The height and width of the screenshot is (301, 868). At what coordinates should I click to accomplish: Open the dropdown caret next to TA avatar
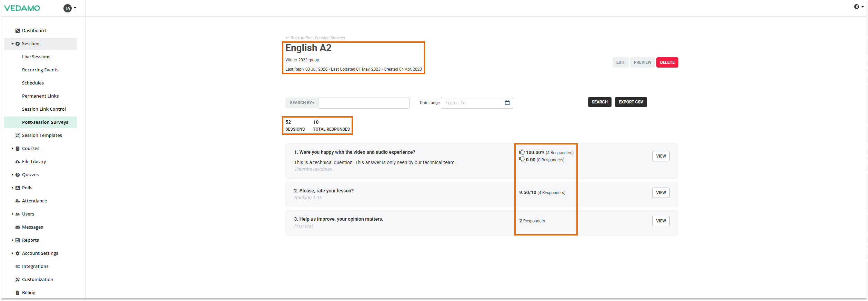click(x=75, y=8)
